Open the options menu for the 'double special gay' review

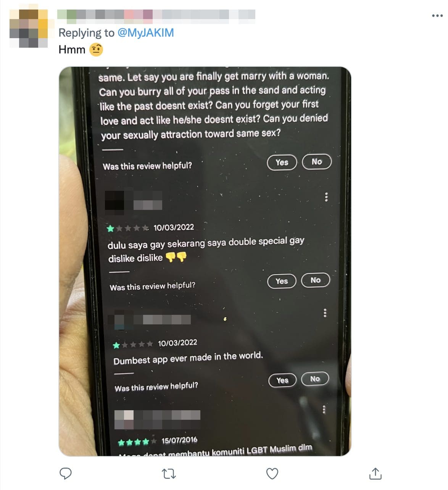click(x=326, y=197)
